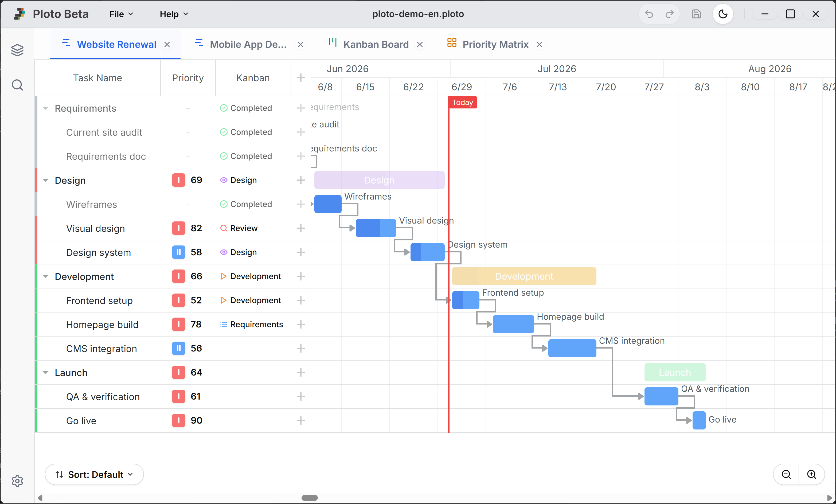Image resolution: width=836 pixels, height=504 pixels.
Task: Zoom in the timeline
Action: (x=812, y=474)
